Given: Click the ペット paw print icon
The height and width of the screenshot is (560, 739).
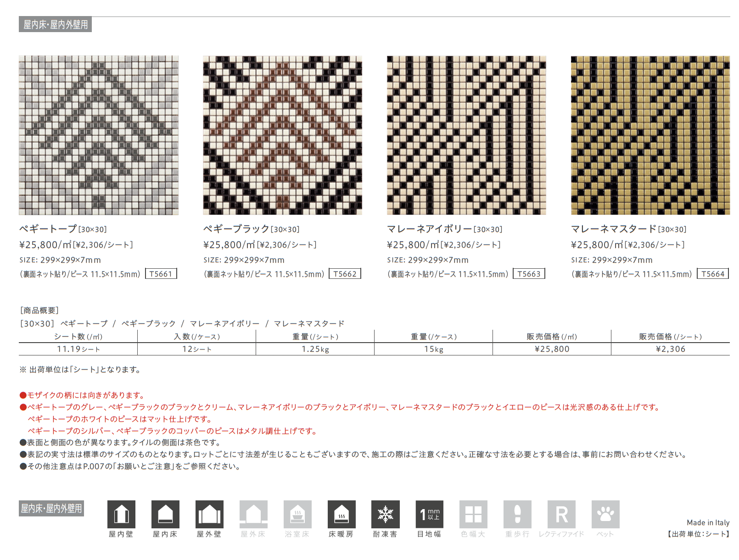Looking at the screenshot, I should (x=605, y=514).
